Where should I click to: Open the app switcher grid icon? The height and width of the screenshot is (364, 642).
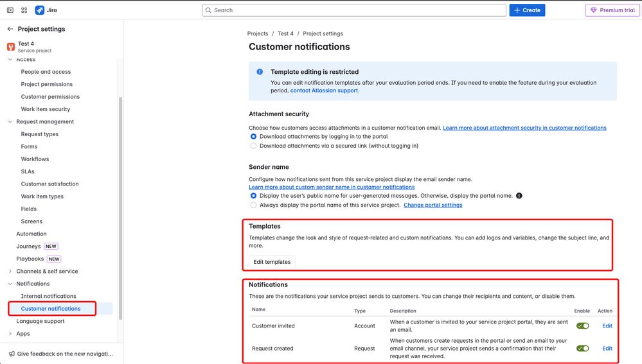pyautogui.click(x=24, y=10)
